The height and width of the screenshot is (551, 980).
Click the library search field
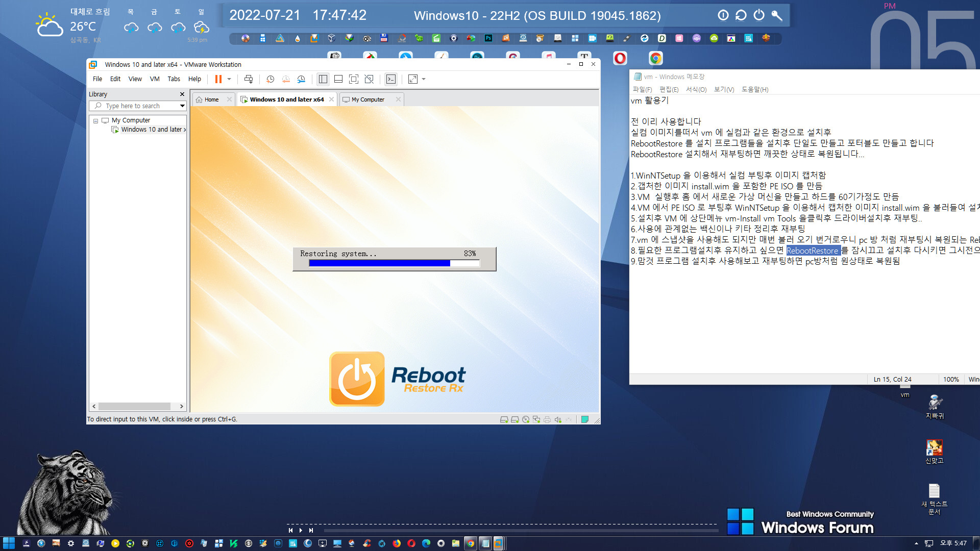[133, 106]
